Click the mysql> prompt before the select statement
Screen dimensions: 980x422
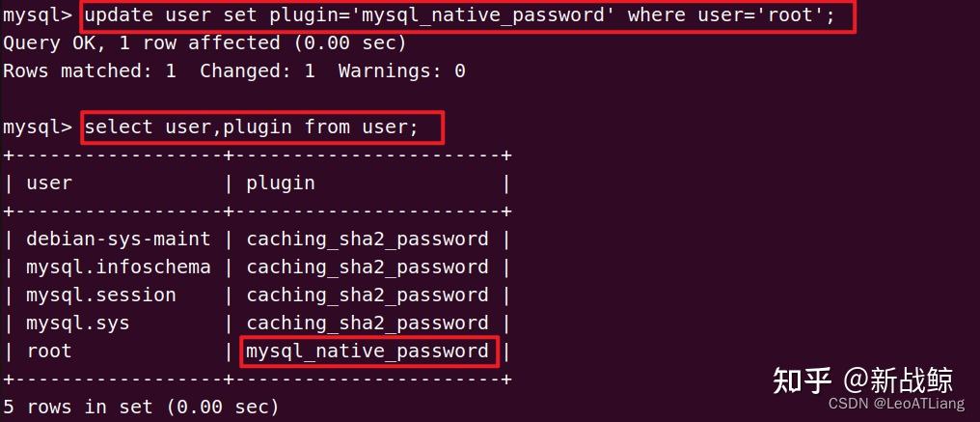pyautogui.click(x=38, y=127)
